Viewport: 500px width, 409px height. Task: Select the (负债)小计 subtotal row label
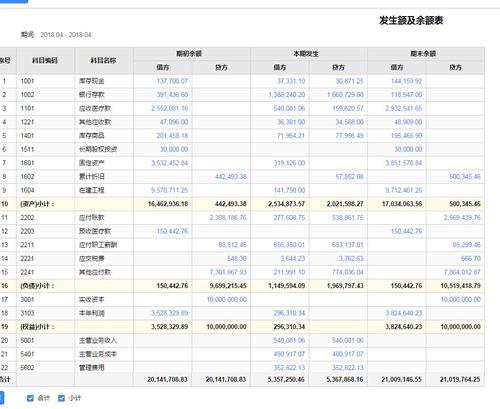click(37, 286)
